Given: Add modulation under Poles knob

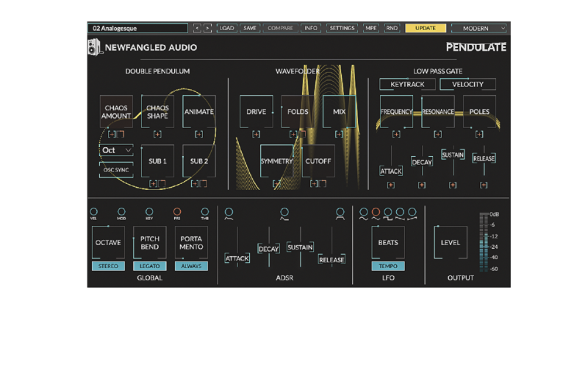Looking at the screenshot, I should pos(479,134).
